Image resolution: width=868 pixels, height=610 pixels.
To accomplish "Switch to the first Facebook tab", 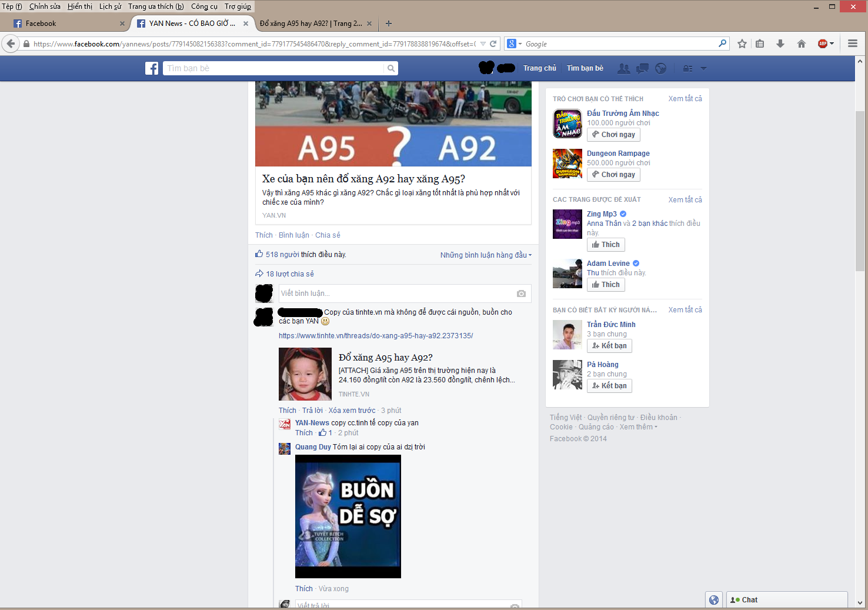I will point(69,24).
